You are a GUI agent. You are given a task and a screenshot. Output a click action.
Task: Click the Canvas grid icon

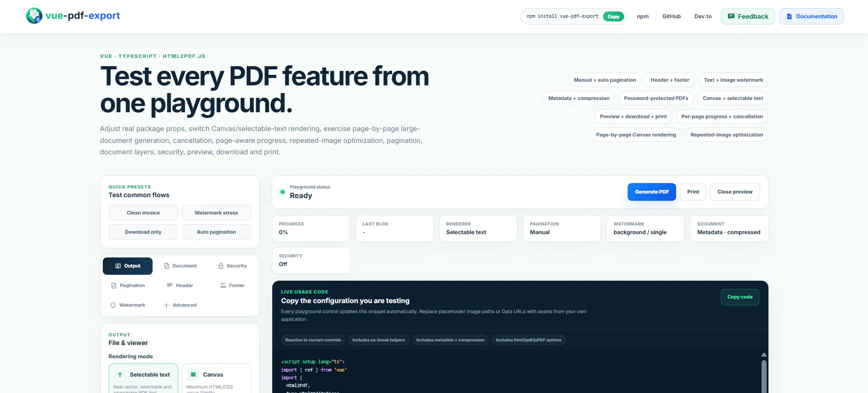[x=193, y=375]
